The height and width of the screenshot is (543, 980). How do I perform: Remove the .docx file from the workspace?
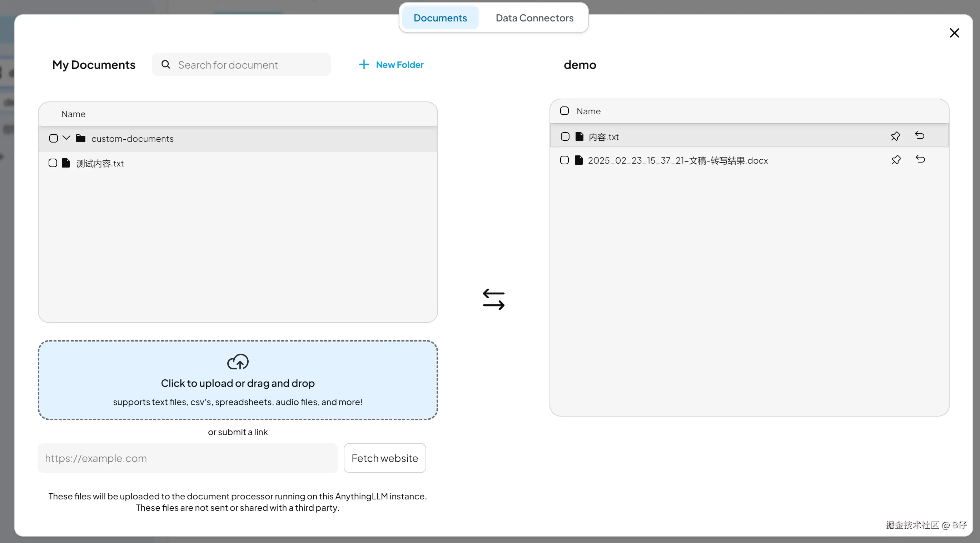coord(920,159)
